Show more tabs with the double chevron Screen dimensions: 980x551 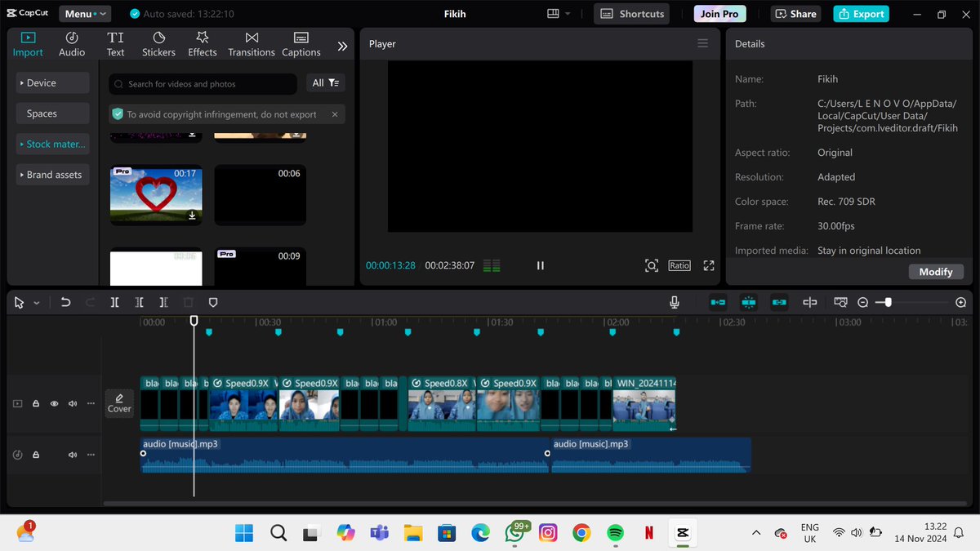click(x=342, y=47)
